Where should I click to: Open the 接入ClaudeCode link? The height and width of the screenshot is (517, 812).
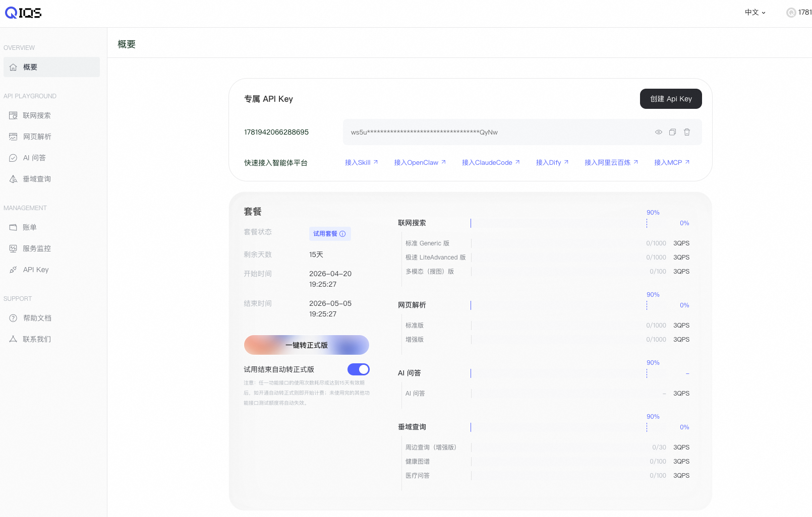(x=491, y=162)
